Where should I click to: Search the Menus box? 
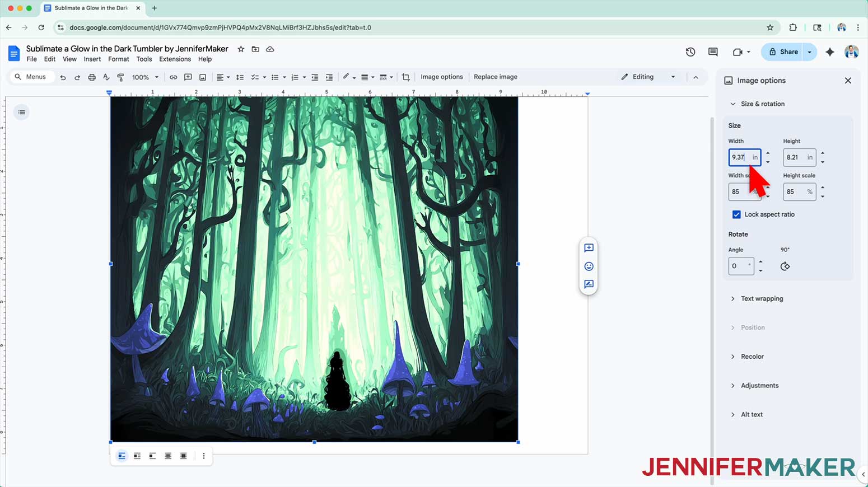tap(31, 77)
